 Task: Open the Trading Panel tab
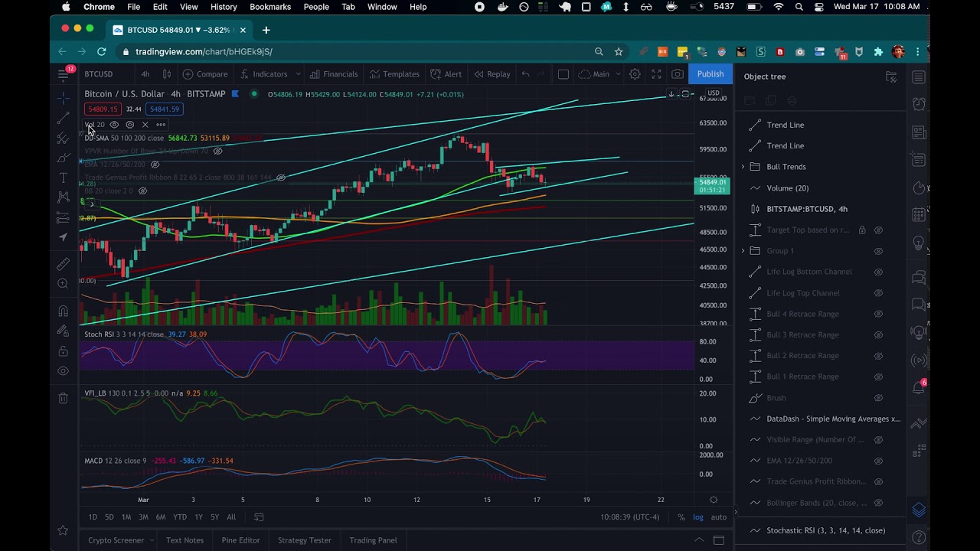(x=374, y=540)
